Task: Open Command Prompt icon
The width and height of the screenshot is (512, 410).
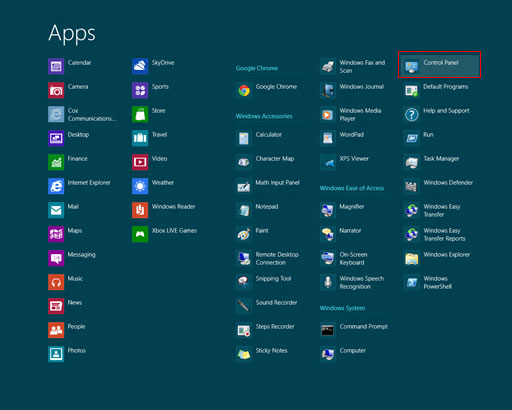Action: [328, 330]
